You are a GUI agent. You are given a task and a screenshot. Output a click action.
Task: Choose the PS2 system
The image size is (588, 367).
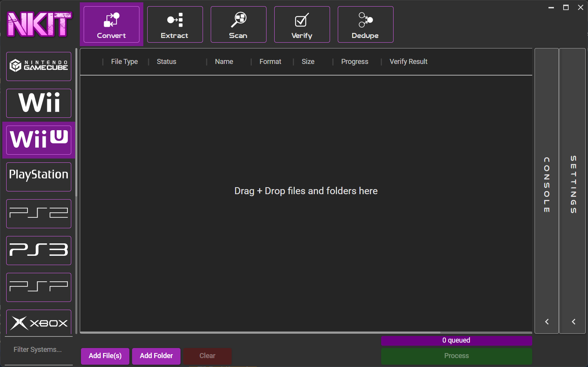(39, 214)
